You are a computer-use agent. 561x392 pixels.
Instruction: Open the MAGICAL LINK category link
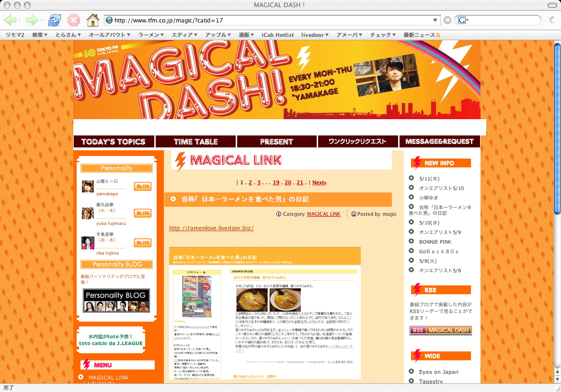pos(324,214)
